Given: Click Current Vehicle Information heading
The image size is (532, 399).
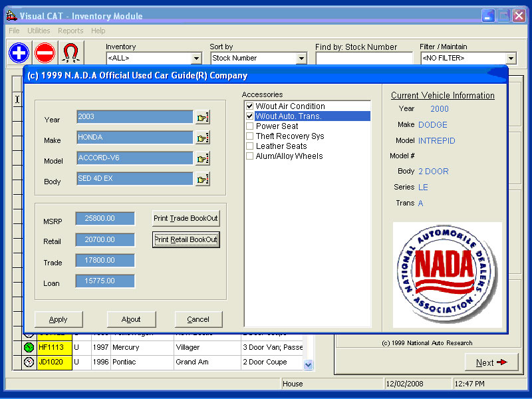Looking at the screenshot, I should point(443,96).
